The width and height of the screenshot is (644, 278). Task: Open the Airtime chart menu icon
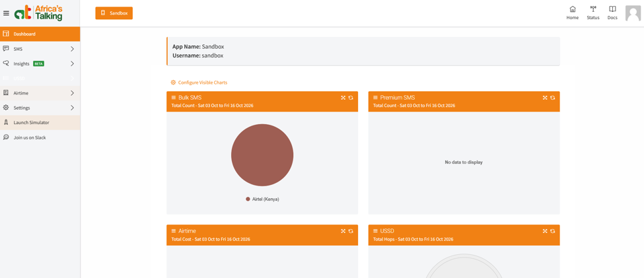174,231
